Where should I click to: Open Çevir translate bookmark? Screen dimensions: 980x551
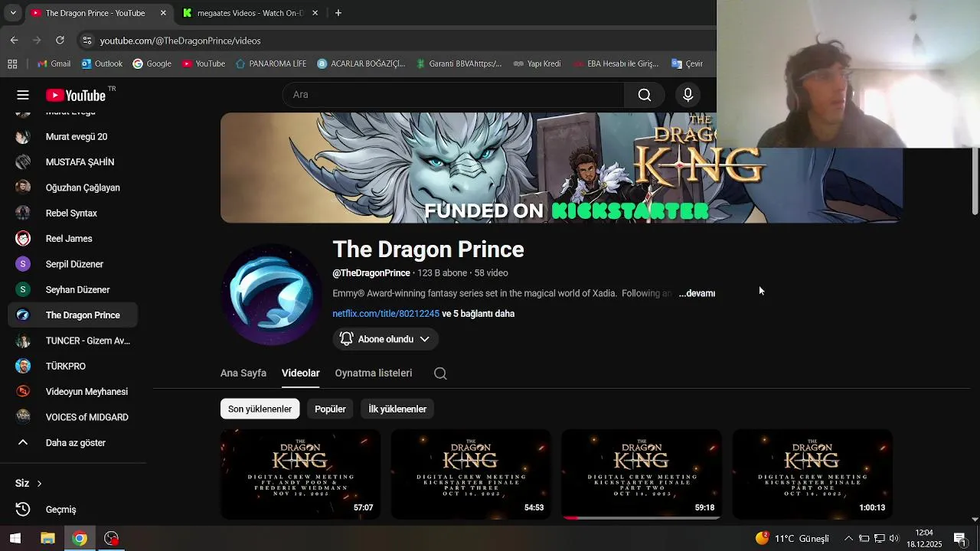coord(687,64)
